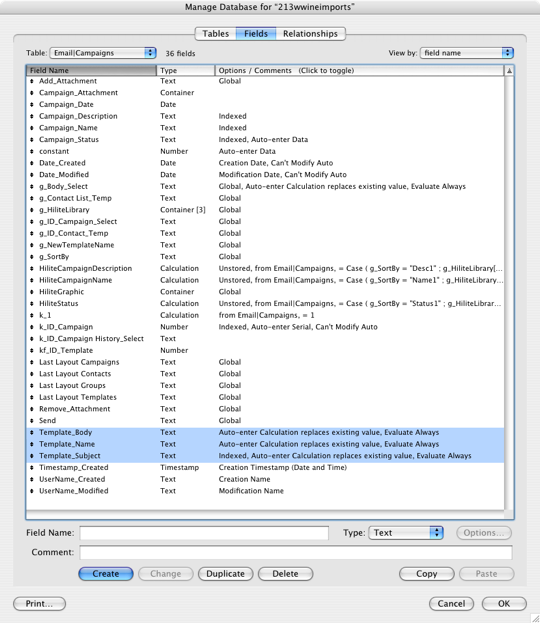Screen dimensions: 540x623
Task: Click the reorder handle for HiliteGraphic
Action: tap(32, 292)
